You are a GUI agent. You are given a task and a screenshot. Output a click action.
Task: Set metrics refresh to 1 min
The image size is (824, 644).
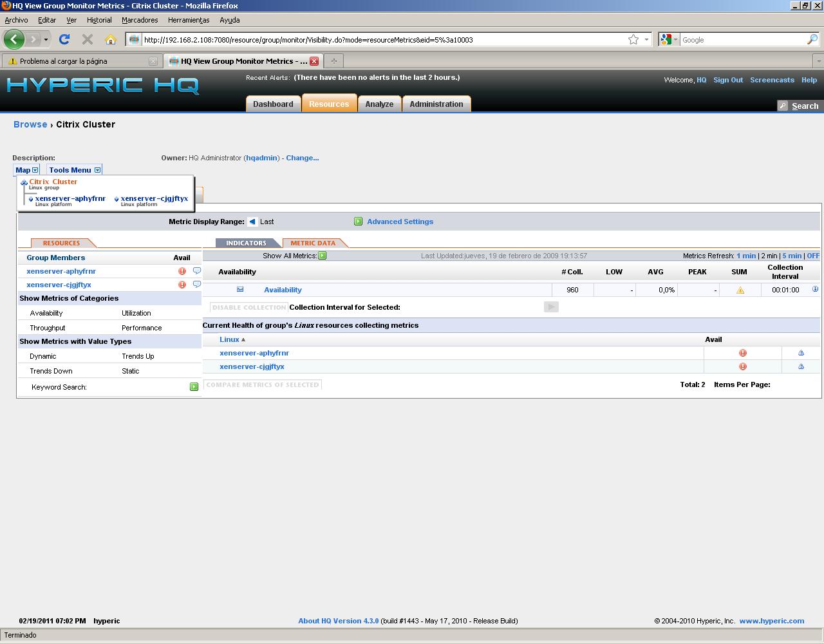point(747,256)
